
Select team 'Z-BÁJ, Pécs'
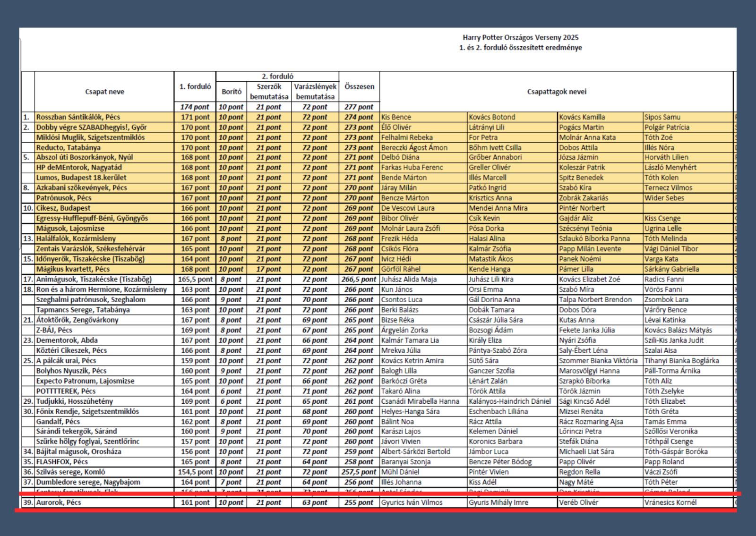(54, 330)
